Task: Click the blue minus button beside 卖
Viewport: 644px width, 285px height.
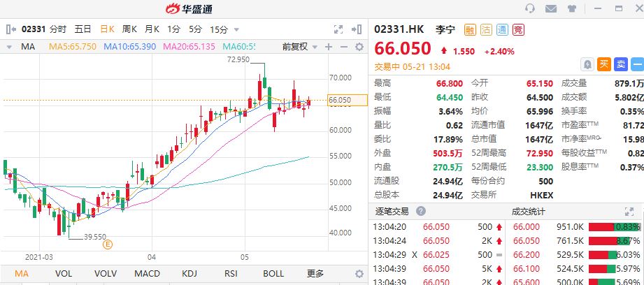Action: (638, 64)
